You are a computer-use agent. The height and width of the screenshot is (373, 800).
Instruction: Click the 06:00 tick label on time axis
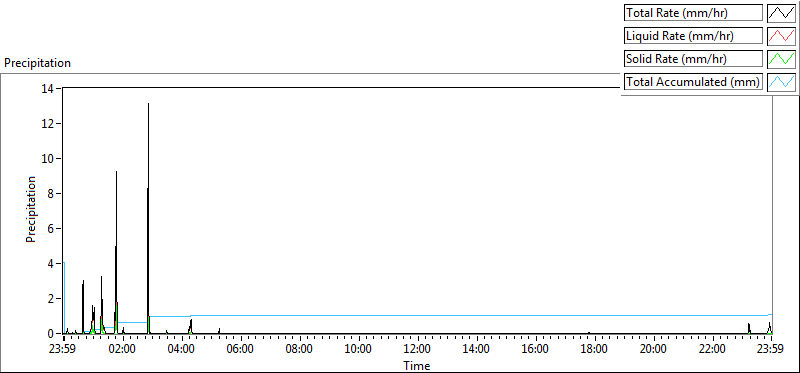240,350
